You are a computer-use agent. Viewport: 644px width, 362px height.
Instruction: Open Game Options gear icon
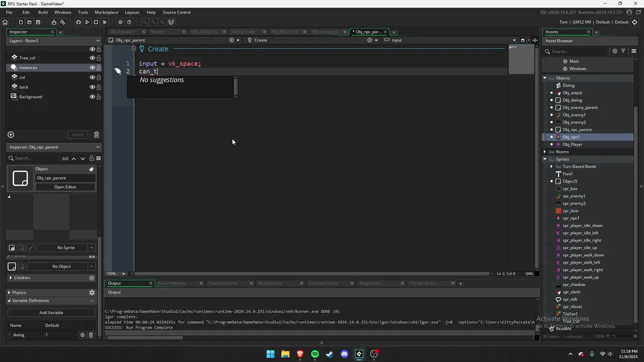click(x=120, y=22)
